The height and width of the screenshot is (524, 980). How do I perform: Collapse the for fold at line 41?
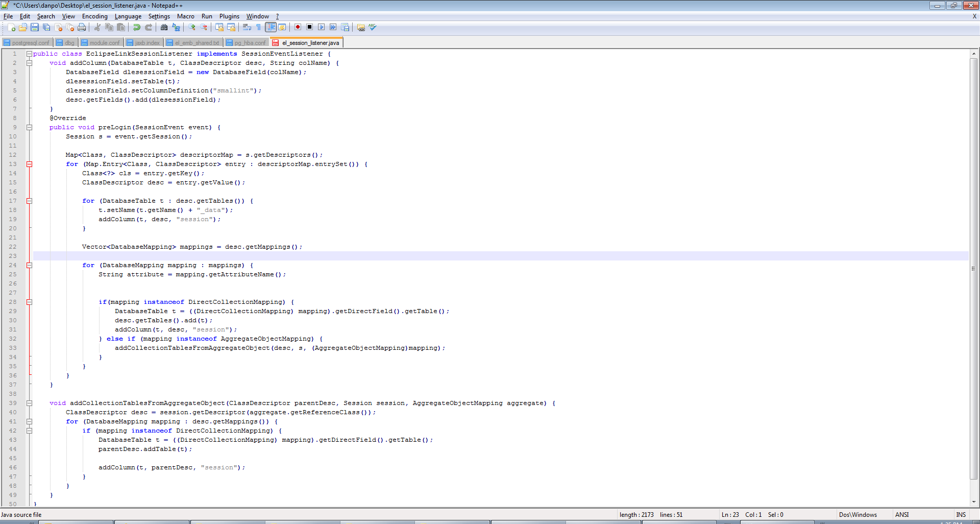[x=29, y=421]
